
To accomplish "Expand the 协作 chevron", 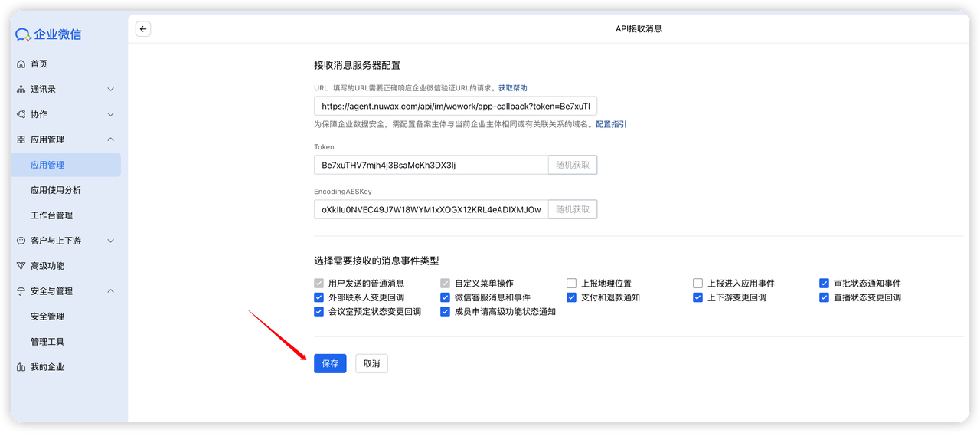I will [x=110, y=115].
